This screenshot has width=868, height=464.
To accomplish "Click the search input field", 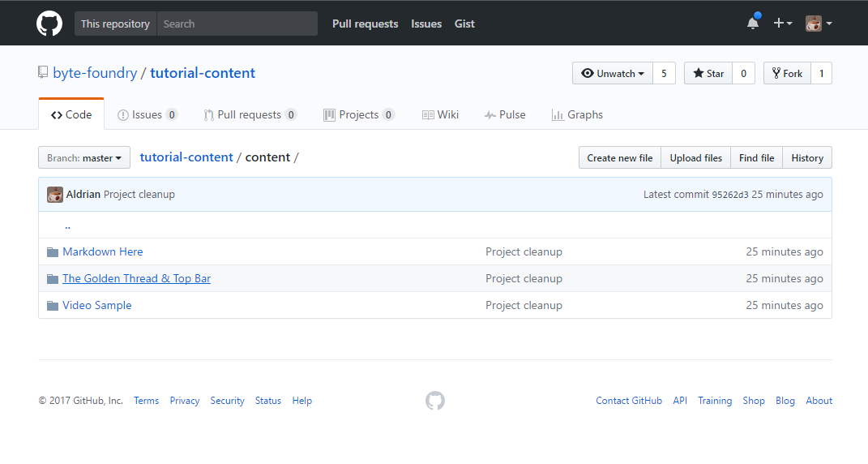I will 237,24.
